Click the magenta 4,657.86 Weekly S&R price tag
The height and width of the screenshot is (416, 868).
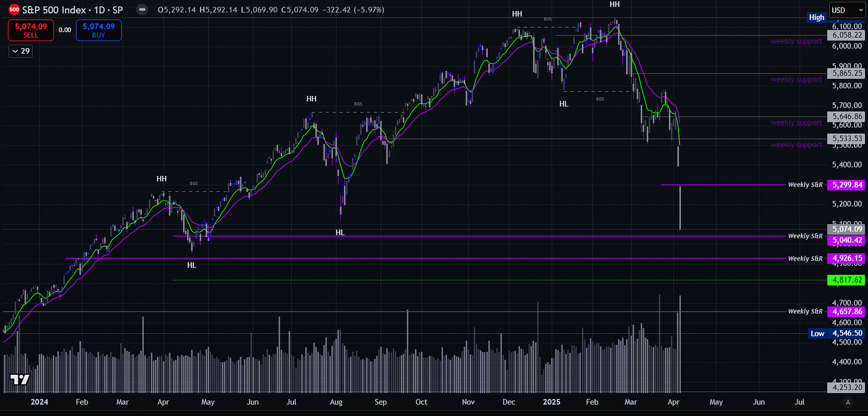click(x=845, y=312)
